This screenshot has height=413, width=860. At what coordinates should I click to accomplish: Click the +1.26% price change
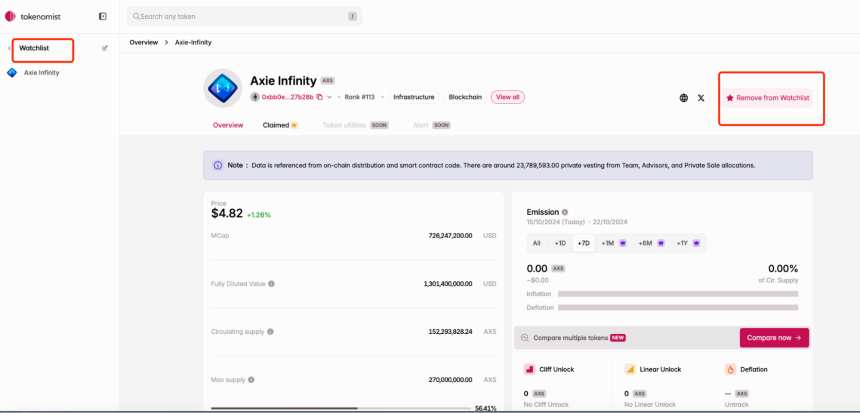pyautogui.click(x=259, y=215)
